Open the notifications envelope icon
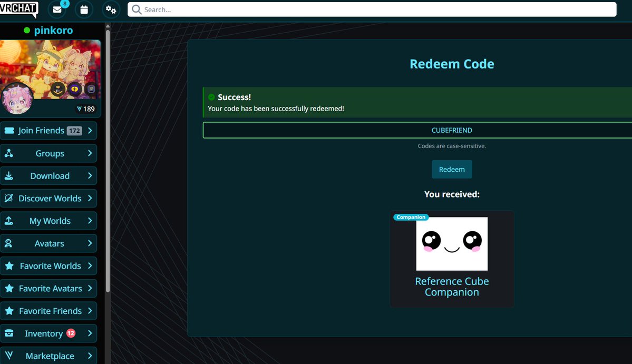 [57, 9]
